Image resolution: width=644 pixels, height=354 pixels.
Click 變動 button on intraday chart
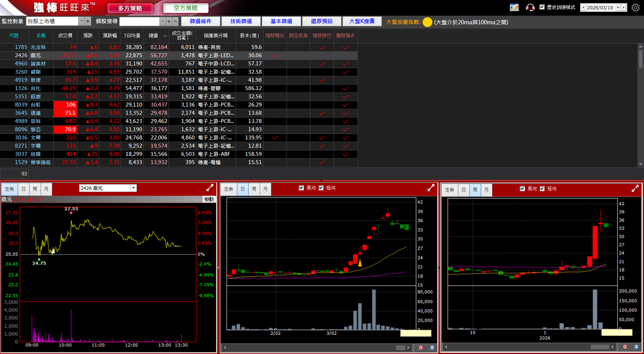(209, 199)
